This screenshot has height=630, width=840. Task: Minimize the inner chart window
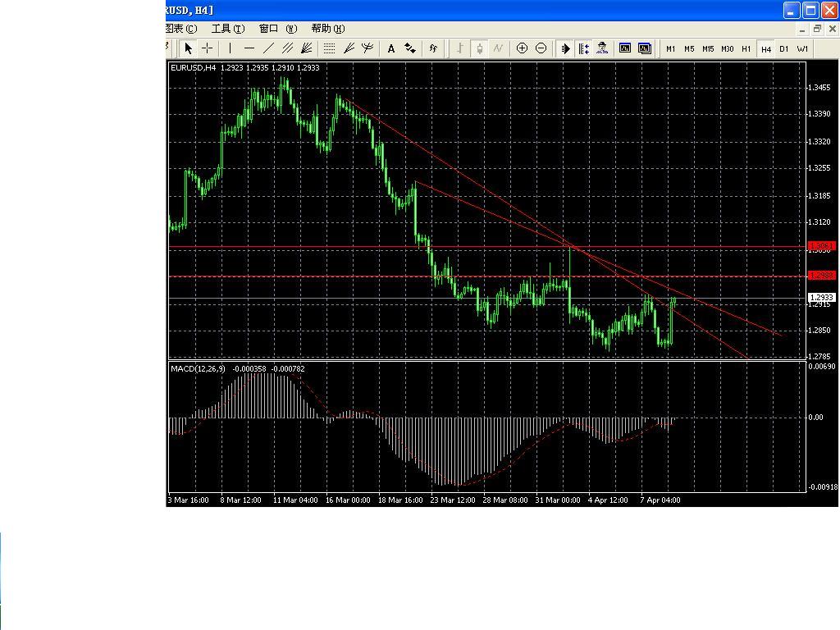[x=802, y=29]
